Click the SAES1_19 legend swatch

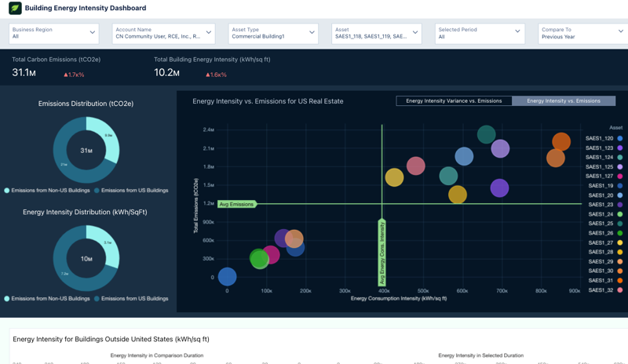coord(619,186)
